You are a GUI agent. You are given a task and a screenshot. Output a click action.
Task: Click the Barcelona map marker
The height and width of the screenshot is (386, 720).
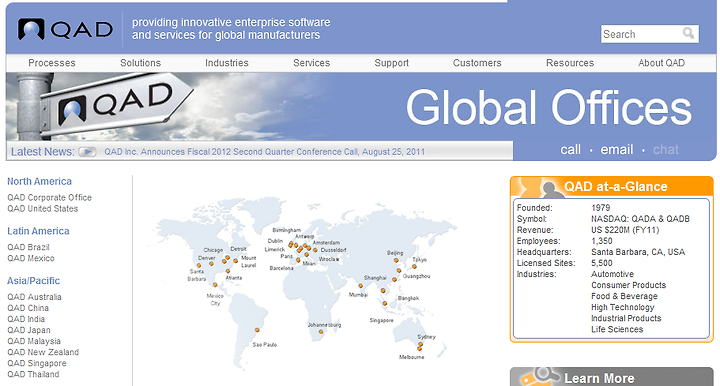(298, 260)
